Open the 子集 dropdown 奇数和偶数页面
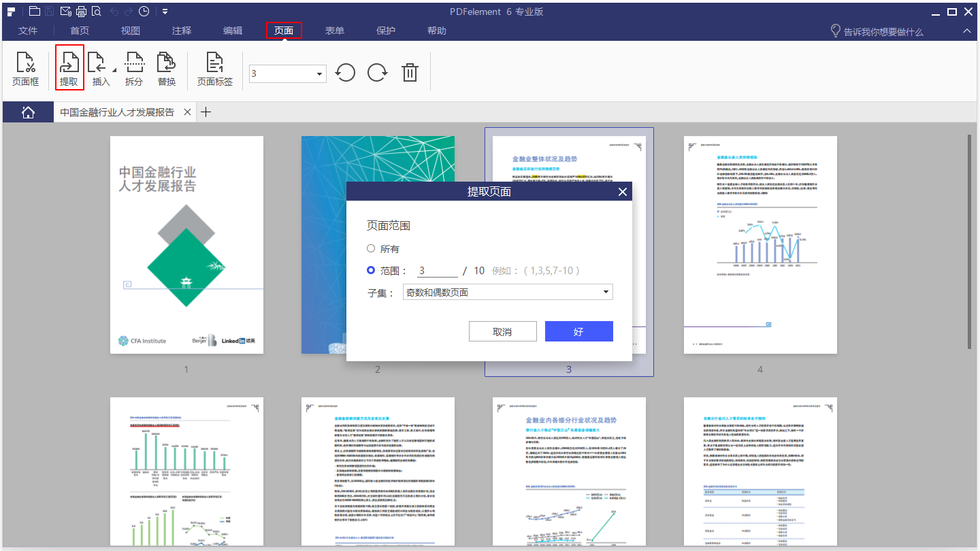Viewport: 980px width, 551px height. (x=508, y=293)
